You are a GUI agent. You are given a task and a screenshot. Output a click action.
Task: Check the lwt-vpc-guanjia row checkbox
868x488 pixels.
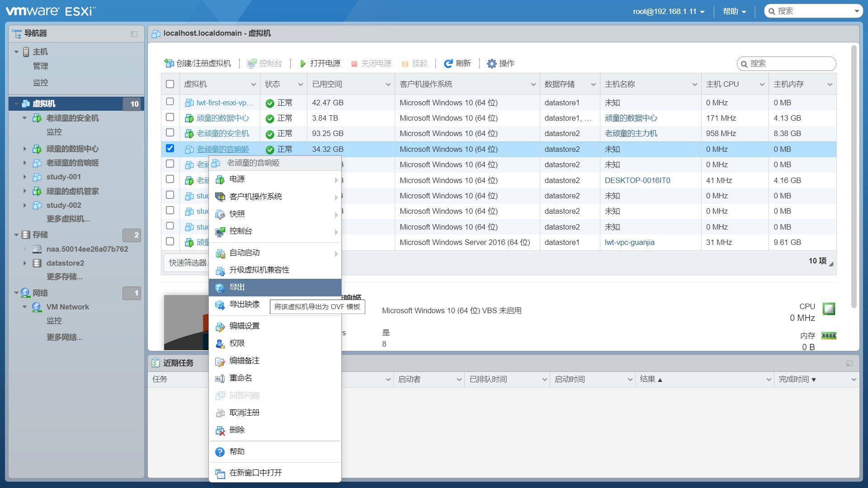(x=170, y=241)
